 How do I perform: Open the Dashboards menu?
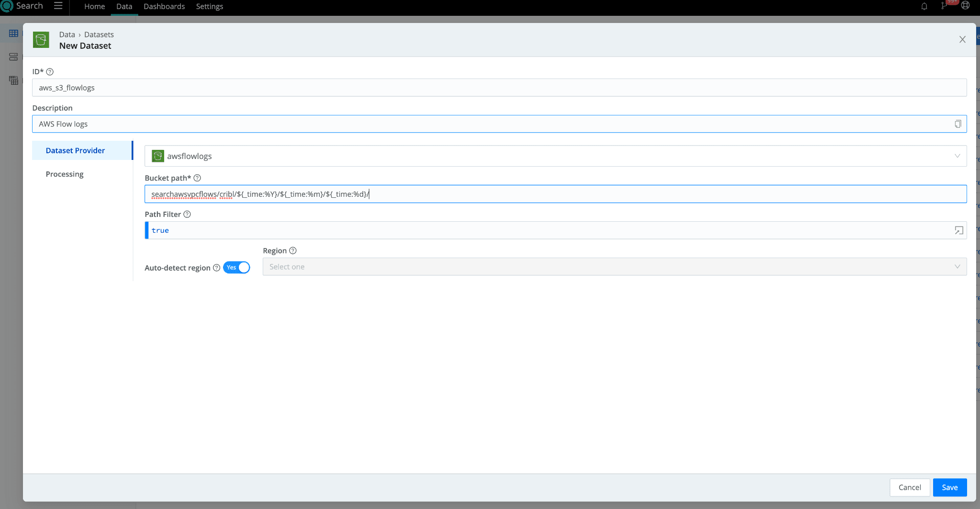[164, 7]
